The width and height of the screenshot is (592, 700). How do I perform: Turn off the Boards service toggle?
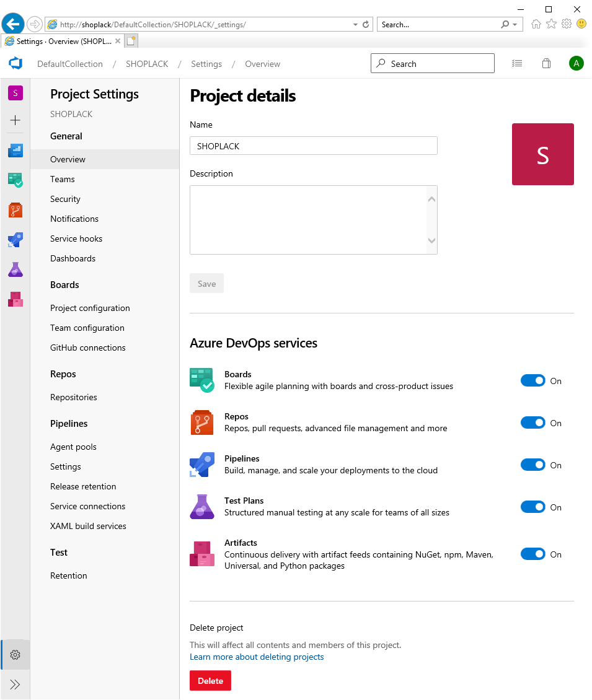coord(532,381)
